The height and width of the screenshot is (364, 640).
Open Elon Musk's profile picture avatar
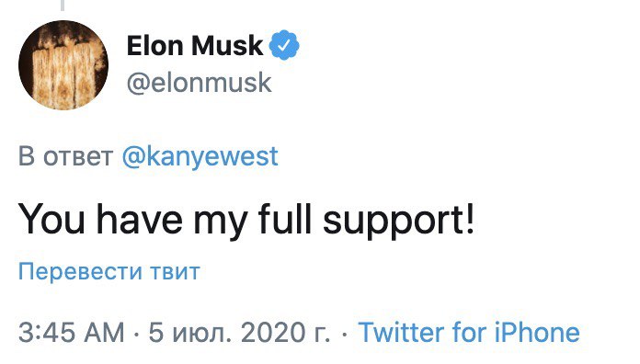[63, 65]
